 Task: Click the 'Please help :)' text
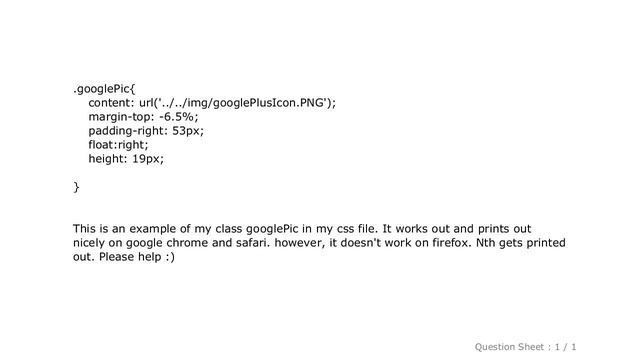click(137, 257)
